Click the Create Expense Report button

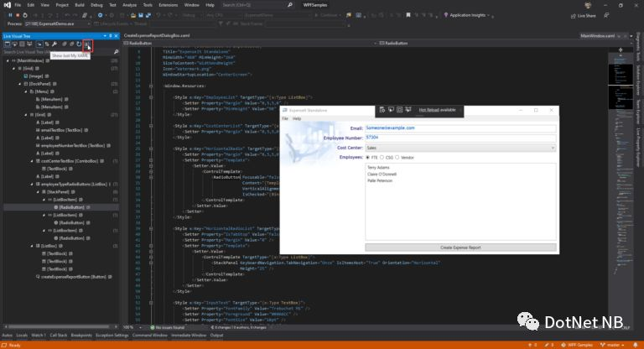[x=460, y=247]
